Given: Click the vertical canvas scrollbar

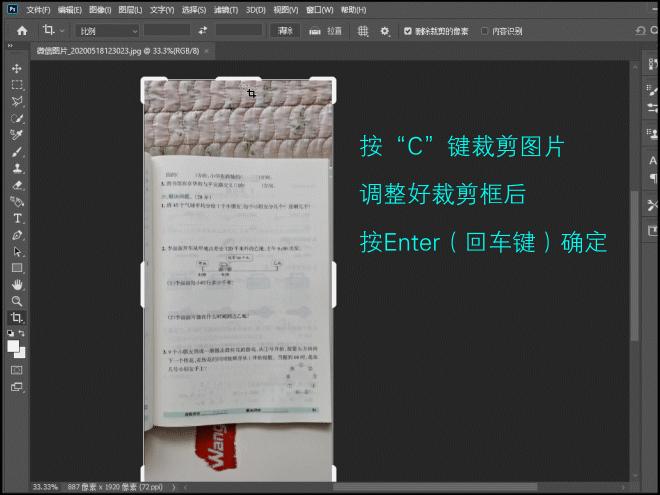Looking at the screenshot, I should tap(635, 265).
